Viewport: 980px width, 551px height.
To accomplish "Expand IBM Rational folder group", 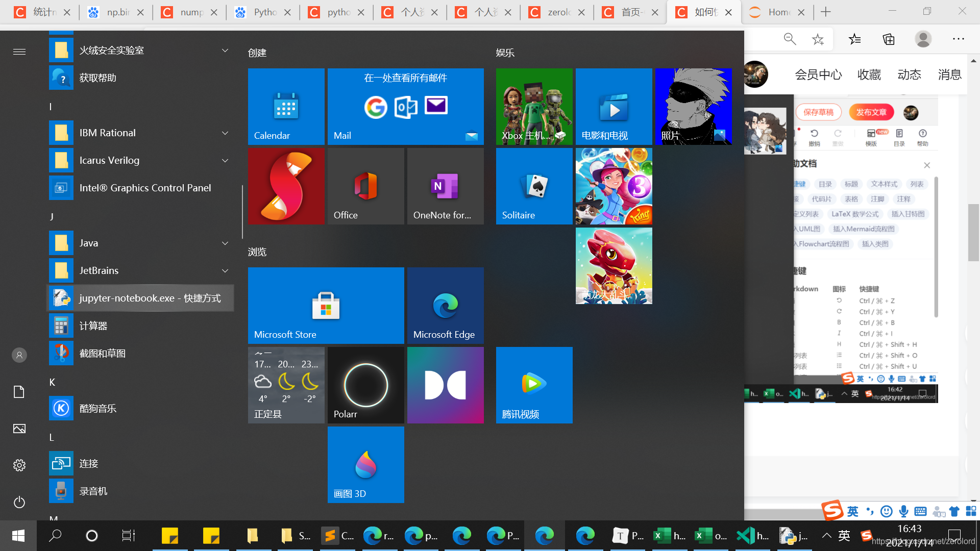I will coord(225,133).
